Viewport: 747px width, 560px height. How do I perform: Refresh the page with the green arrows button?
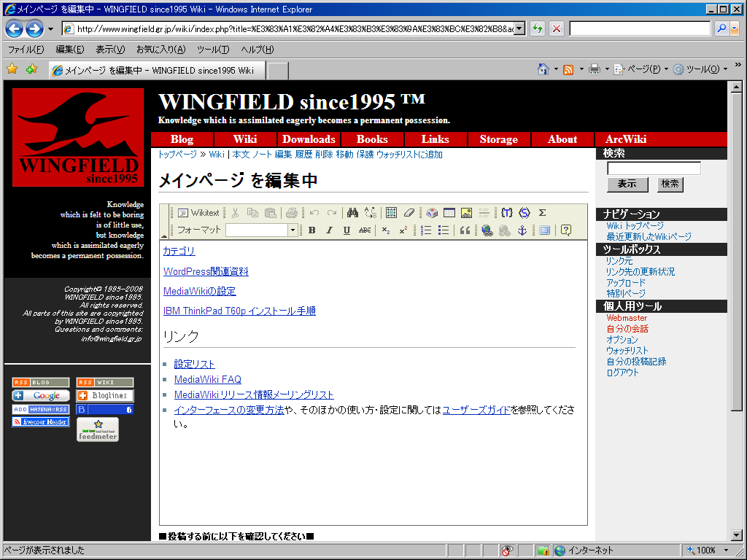tap(538, 28)
